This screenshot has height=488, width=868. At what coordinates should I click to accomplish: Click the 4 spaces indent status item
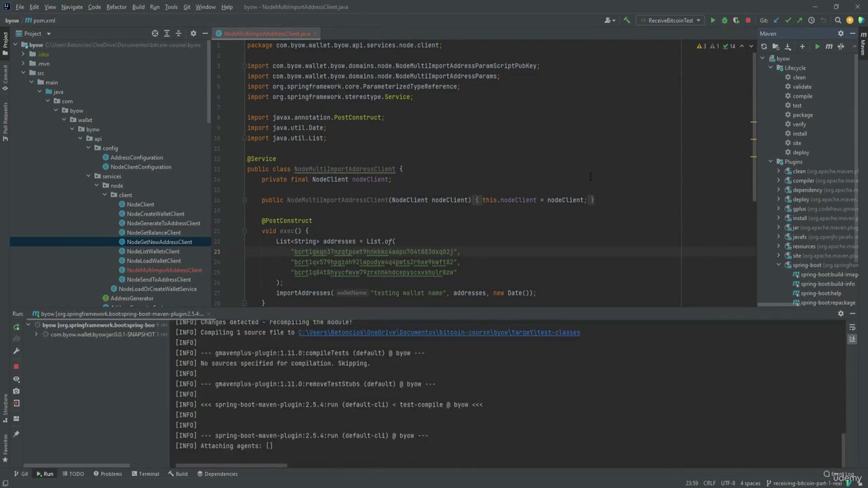(x=750, y=483)
